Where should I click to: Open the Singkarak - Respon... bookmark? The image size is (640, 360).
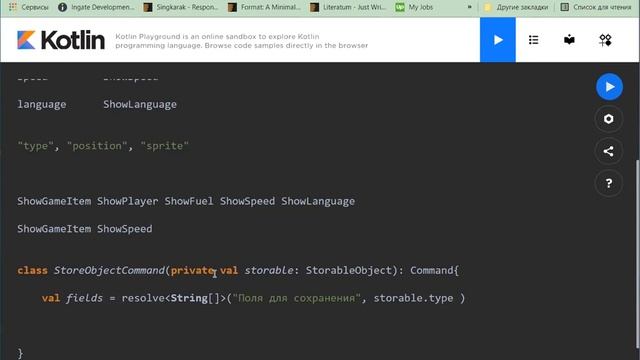(x=181, y=7)
